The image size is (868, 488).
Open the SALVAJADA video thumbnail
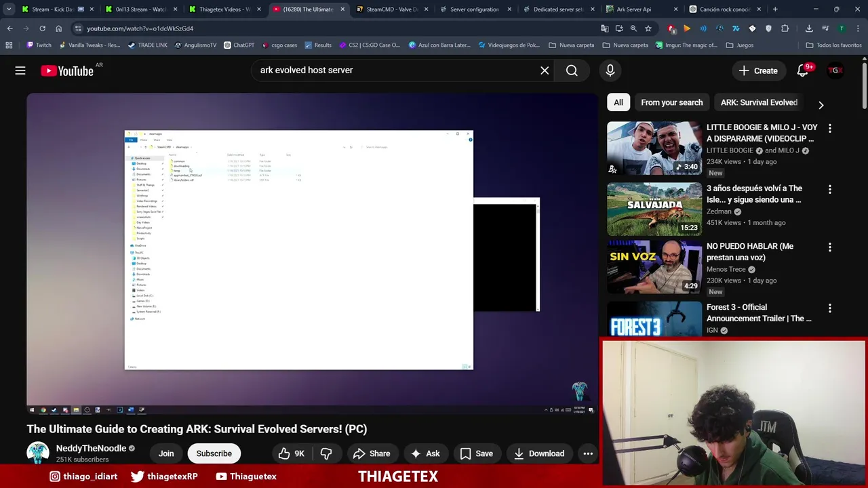tap(654, 209)
